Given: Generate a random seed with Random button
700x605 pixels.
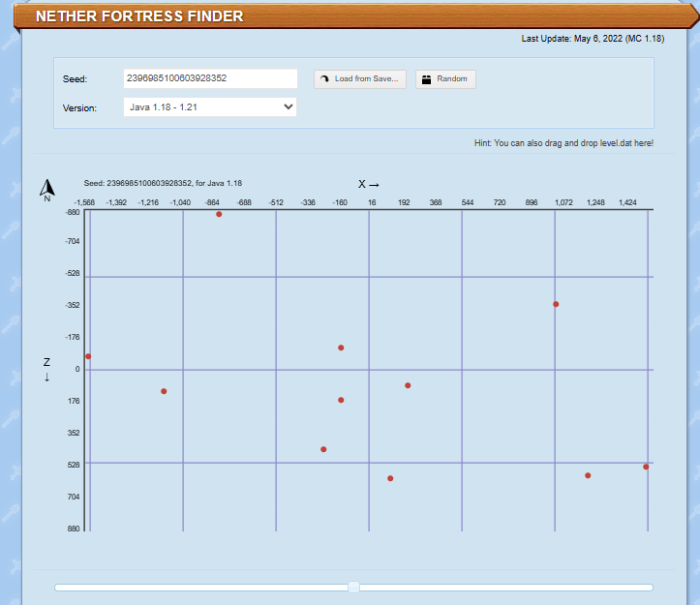Looking at the screenshot, I should (445, 79).
